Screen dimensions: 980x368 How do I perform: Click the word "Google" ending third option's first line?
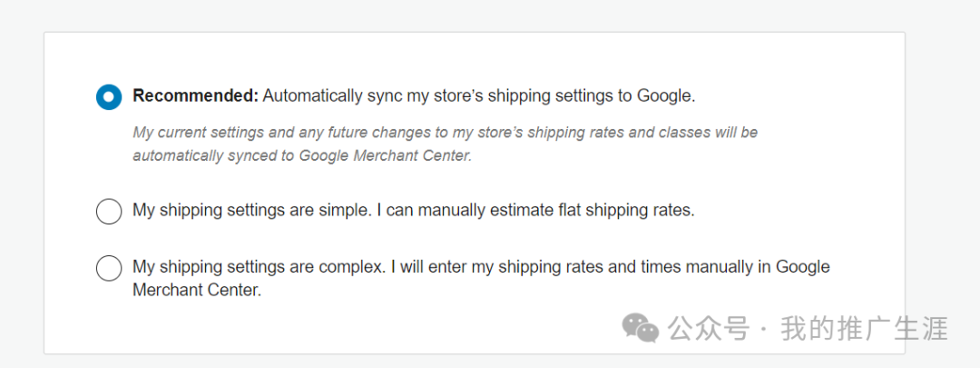click(x=803, y=267)
